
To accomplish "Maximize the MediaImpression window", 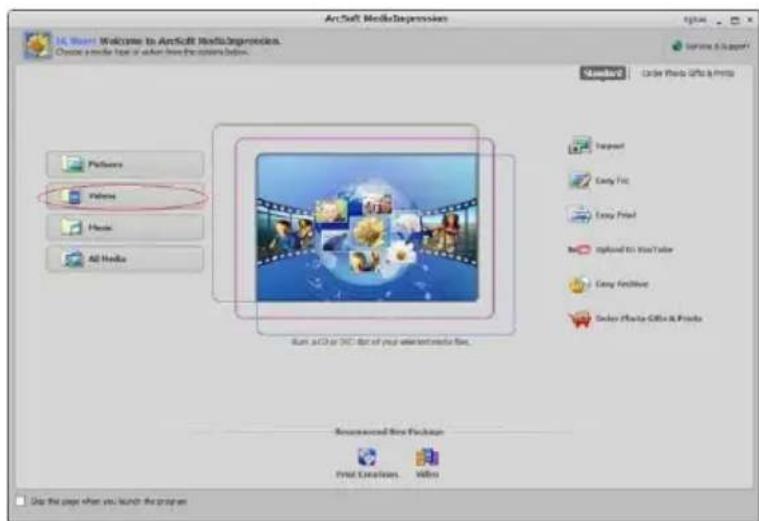I will (735, 20).
